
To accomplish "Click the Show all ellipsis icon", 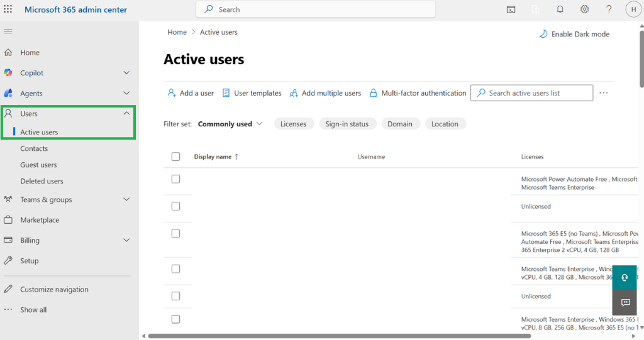I will coord(8,309).
